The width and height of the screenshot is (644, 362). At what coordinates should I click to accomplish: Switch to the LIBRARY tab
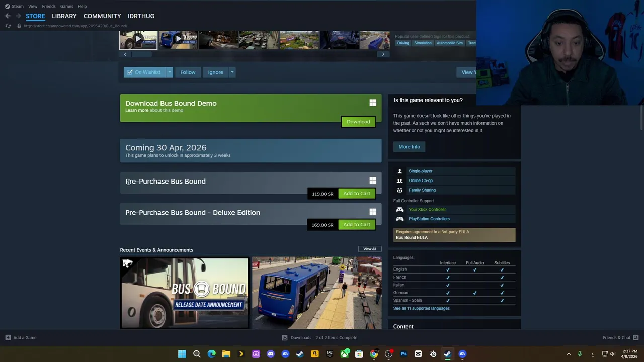point(64,16)
